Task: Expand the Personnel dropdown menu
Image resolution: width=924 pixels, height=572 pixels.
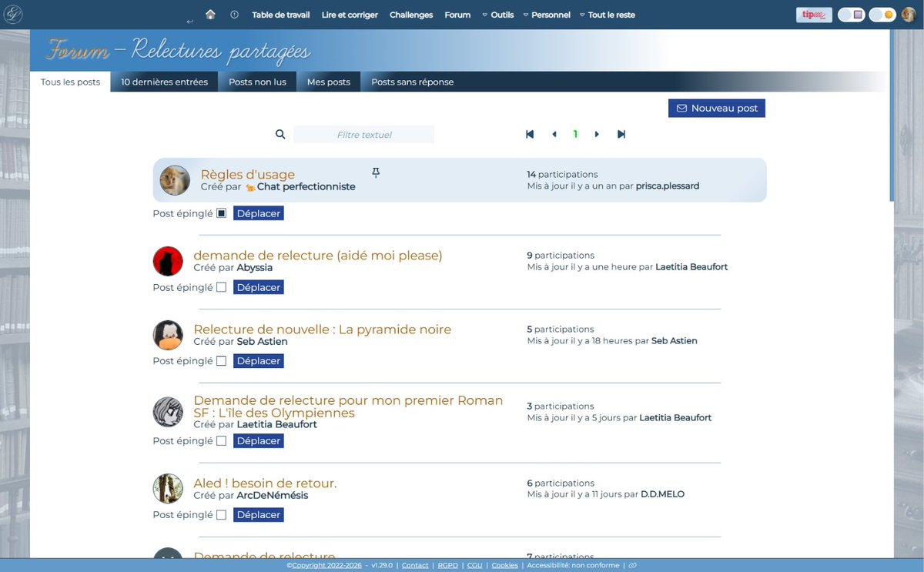Action: coord(547,15)
